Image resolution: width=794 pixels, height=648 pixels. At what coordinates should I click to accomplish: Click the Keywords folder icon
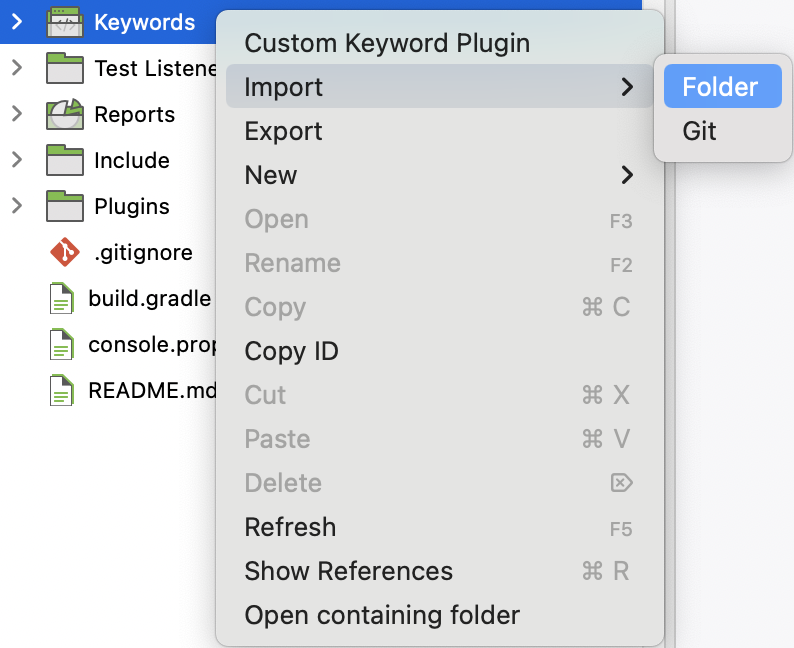pos(64,22)
